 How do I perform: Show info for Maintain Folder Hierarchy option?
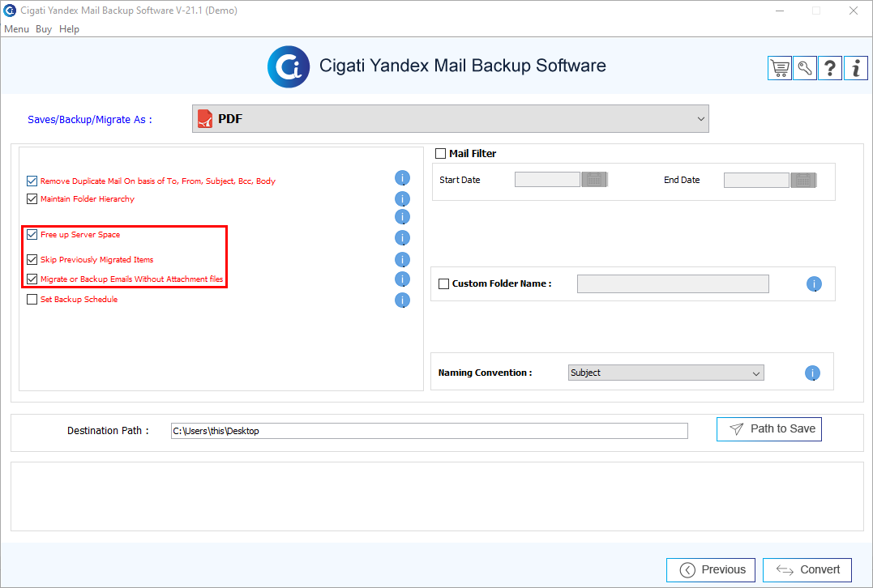coord(402,198)
